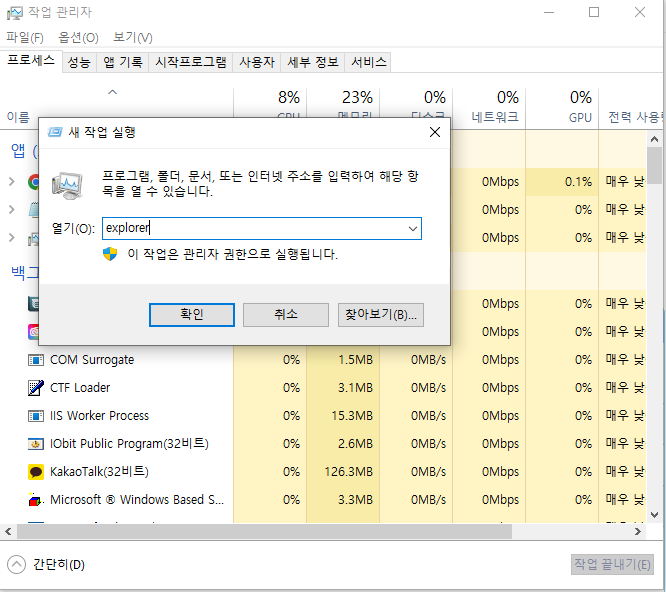Click the 0.1% GPU value
Screen dimensions: 666x592
578,182
